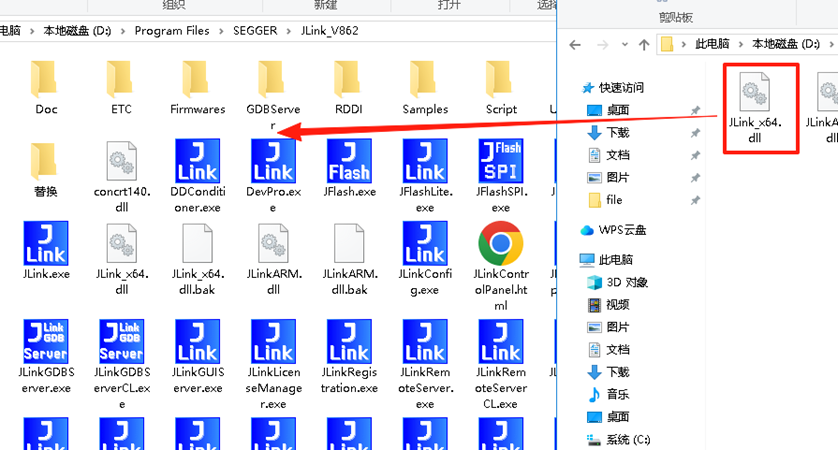The width and height of the screenshot is (838, 450).
Task: Open pinned 下载 under 快速访问
Action: click(x=618, y=133)
